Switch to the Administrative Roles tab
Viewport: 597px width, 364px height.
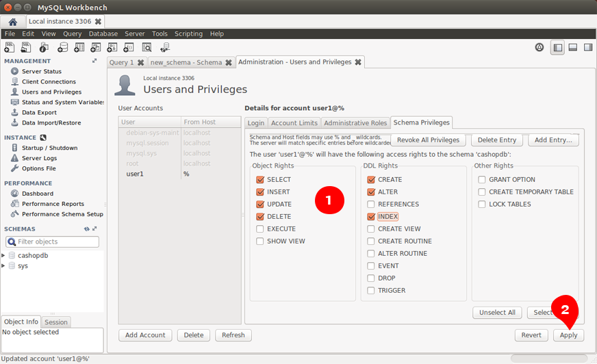click(x=355, y=123)
